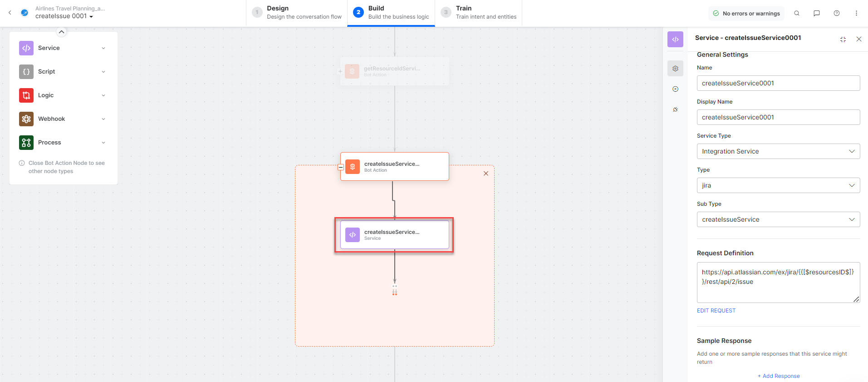Viewport: 868px width, 382px height.
Task: Click the help question mark icon
Action: point(836,13)
